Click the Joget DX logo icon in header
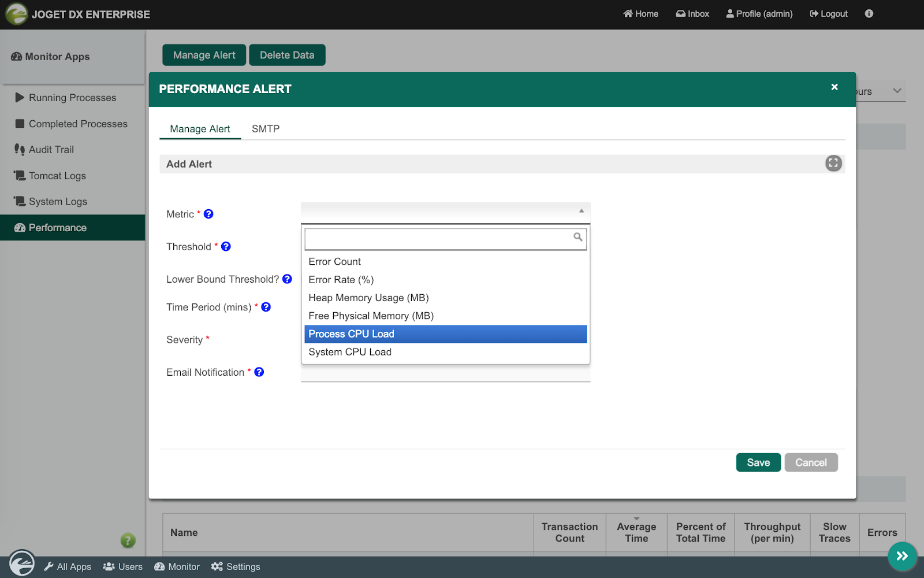This screenshot has width=924, height=578. pyautogui.click(x=16, y=14)
